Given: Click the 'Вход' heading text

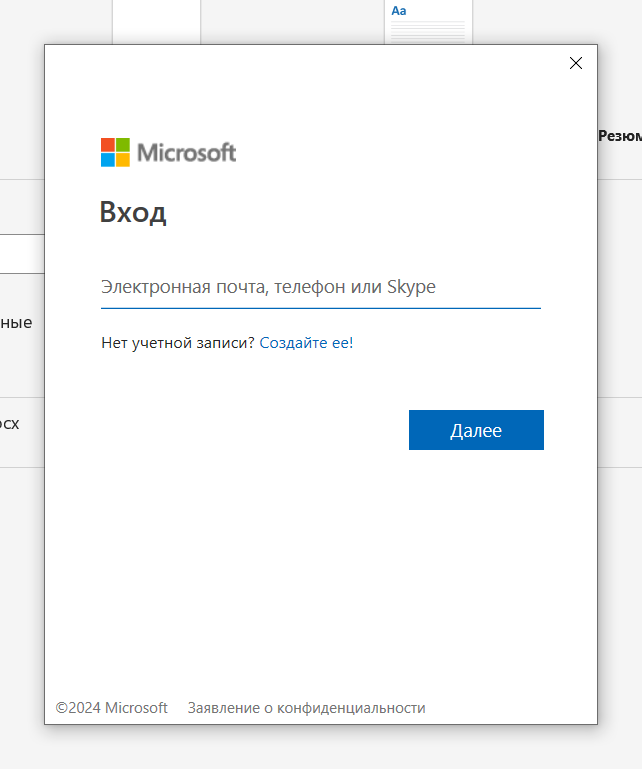Looking at the screenshot, I should pyautogui.click(x=133, y=212).
